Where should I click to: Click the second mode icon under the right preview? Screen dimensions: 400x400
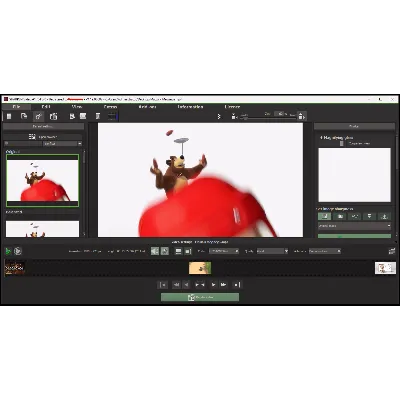coord(340,216)
